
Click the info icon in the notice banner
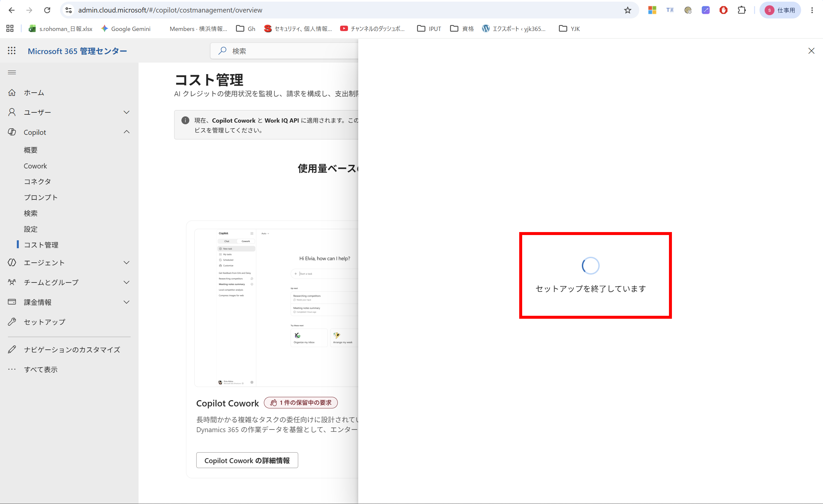coord(185,121)
